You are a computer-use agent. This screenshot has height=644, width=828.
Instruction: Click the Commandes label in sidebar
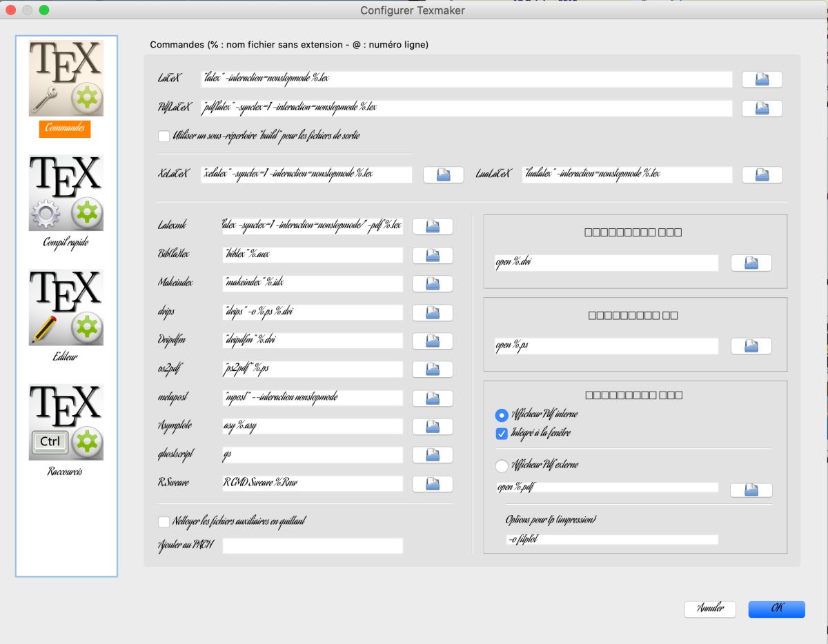coord(65,128)
